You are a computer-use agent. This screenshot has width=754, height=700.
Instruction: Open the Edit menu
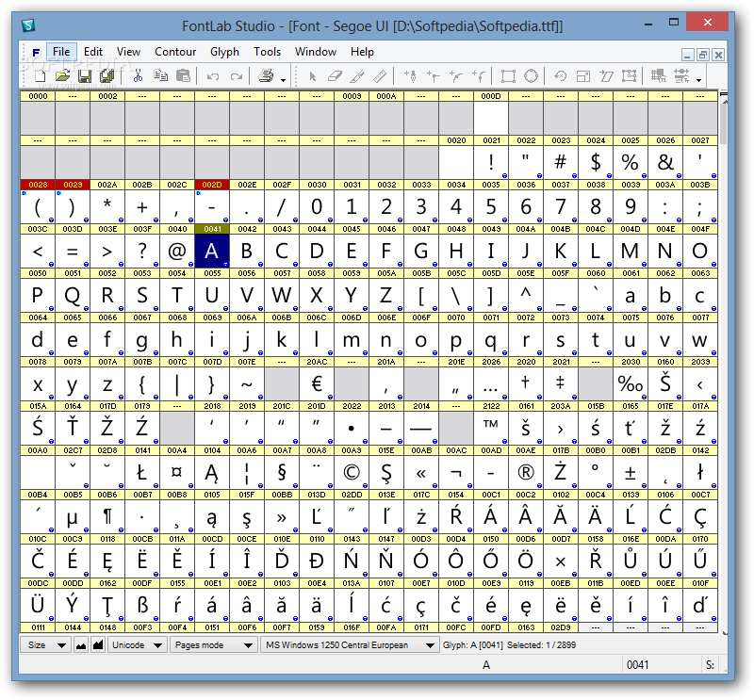(x=93, y=52)
